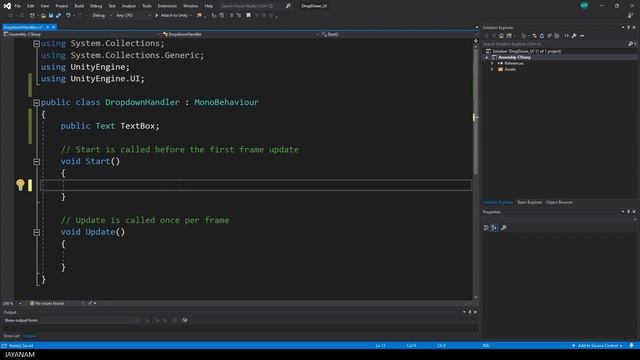Click the Property Pages wrench in Properties

(x=503, y=228)
